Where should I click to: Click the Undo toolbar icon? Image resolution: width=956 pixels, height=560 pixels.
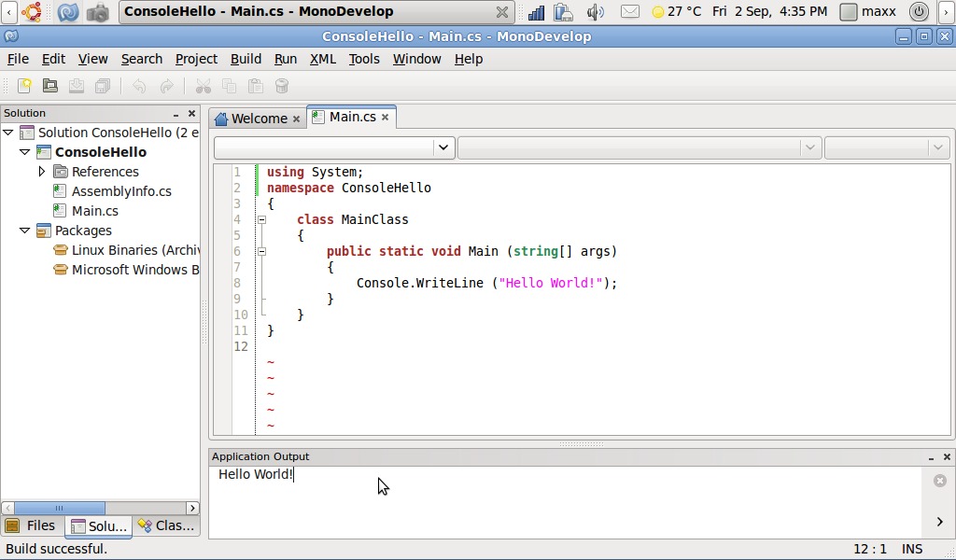coord(139,86)
